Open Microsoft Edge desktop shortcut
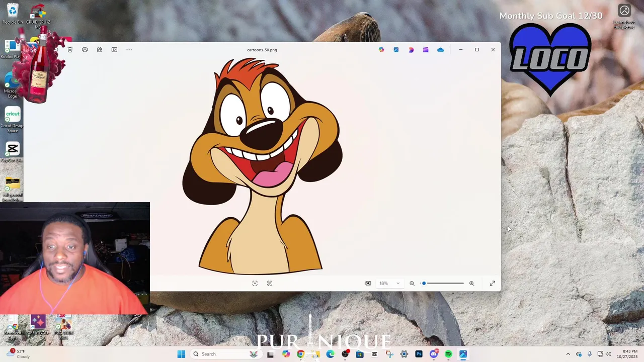 (x=12, y=85)
